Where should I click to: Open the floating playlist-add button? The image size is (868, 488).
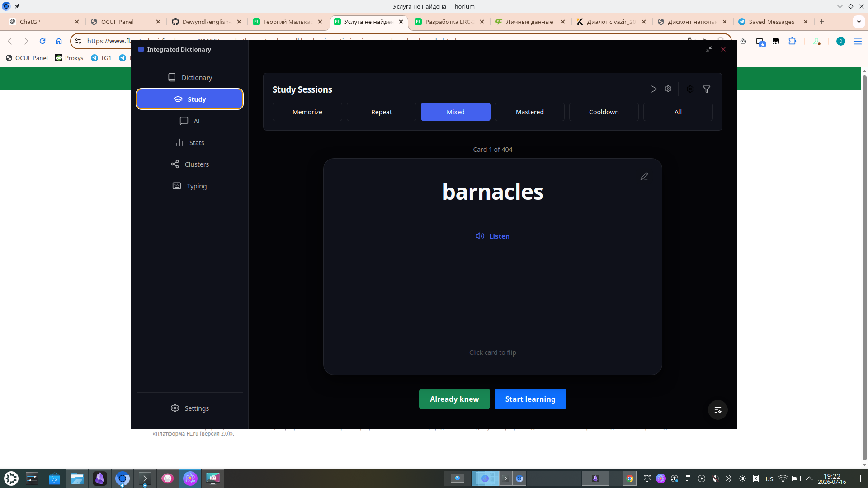(718, 410)
